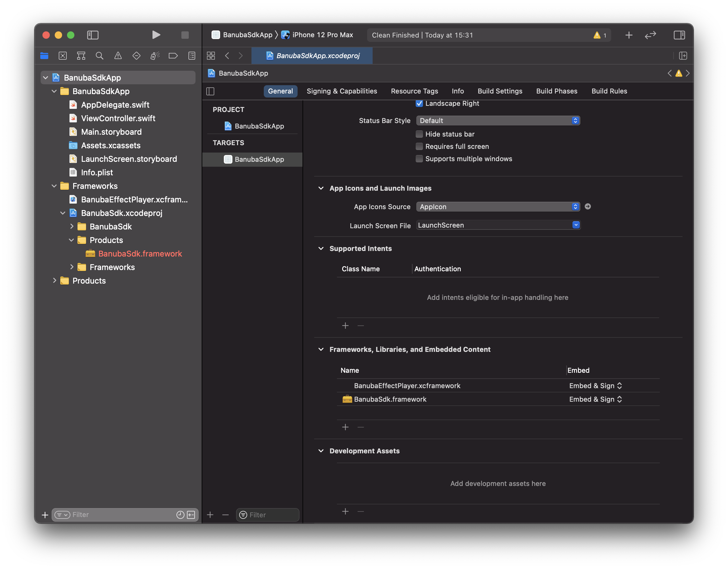This screenshot has height=569, width=728.
Task: Enable Requires full screen checkbox
Action: [x=419, y=146]
